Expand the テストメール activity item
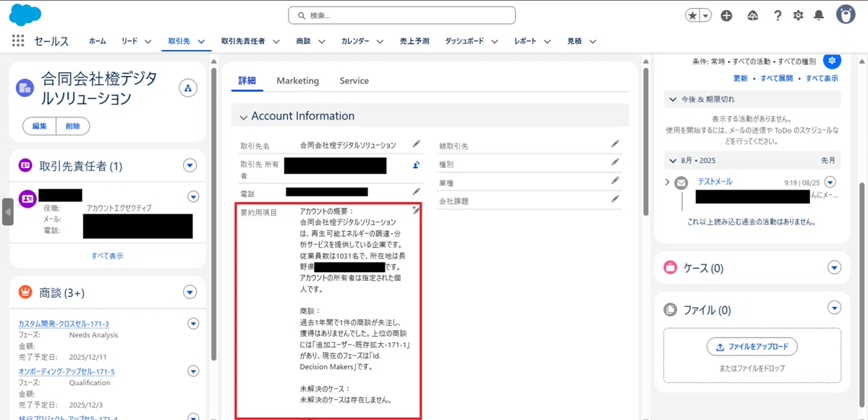 (x=667, y=182)
